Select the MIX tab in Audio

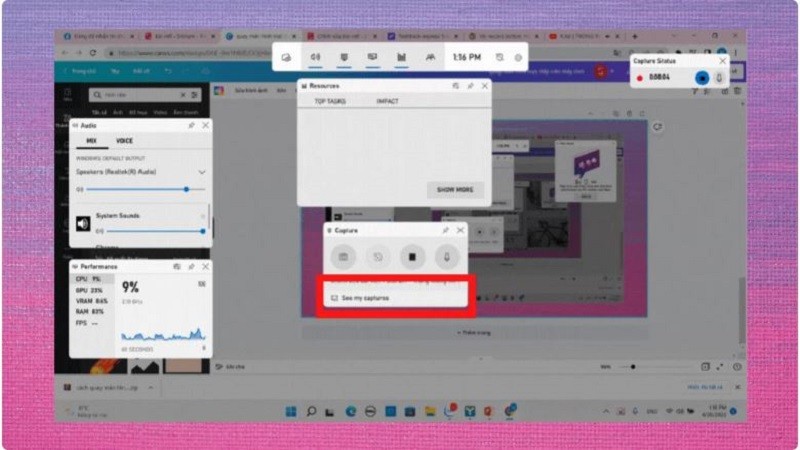[91, 141]
